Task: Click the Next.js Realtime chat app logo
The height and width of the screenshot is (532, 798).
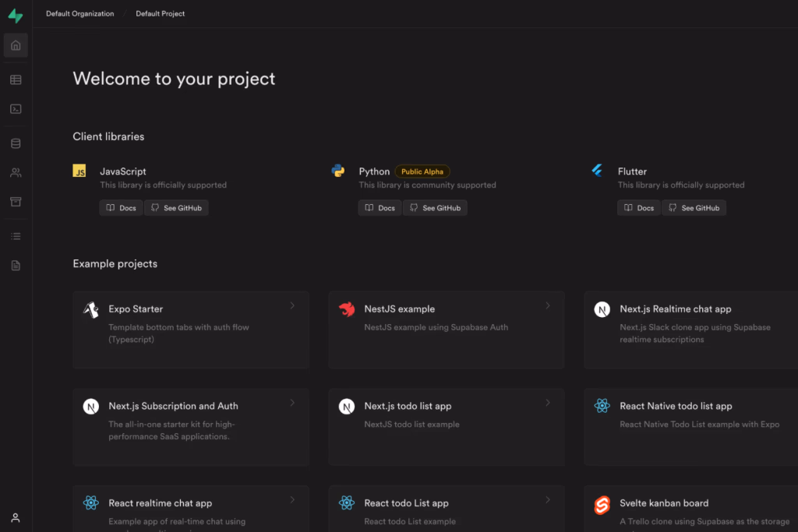Action: 602,309
